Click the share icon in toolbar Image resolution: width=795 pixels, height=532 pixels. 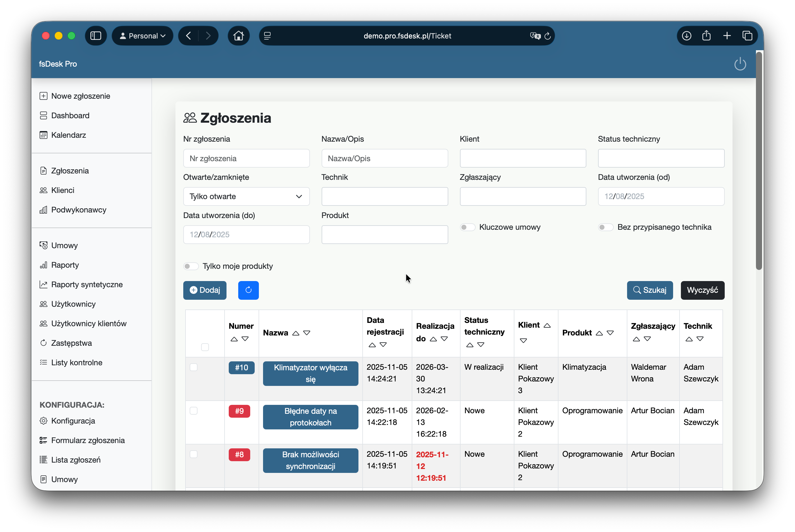706,36
